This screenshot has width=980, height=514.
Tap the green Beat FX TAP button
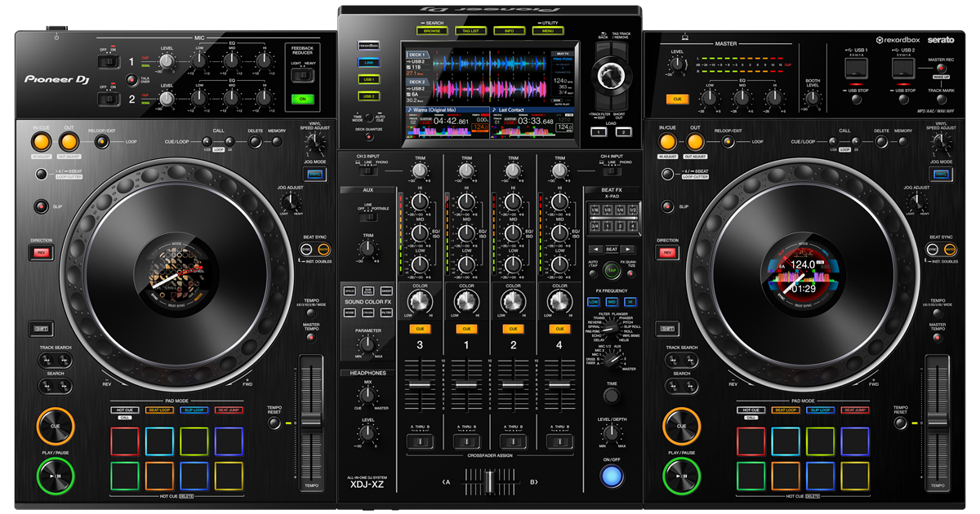pyautogui.click(x=612, y=269)
